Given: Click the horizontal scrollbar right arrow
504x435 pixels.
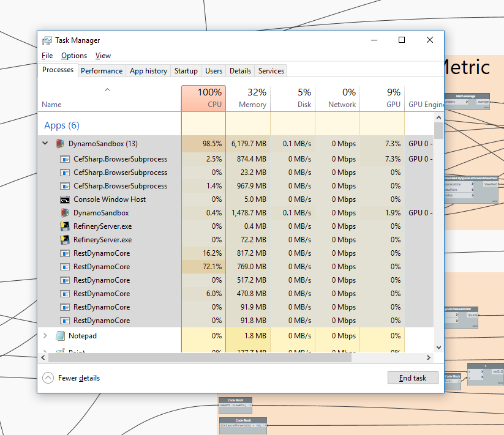Looking at the screenshot, I should click(429, 357).
